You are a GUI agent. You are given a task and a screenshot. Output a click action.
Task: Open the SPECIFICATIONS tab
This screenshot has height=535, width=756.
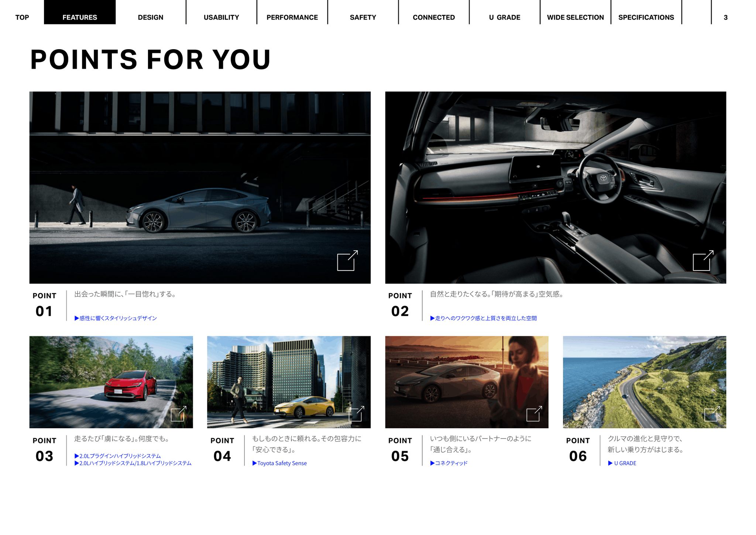click(x=646, y=17)
